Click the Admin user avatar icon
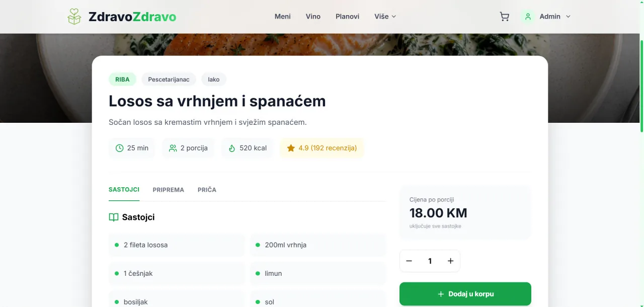This screenshot has height=307, width=644. [528, 17]
